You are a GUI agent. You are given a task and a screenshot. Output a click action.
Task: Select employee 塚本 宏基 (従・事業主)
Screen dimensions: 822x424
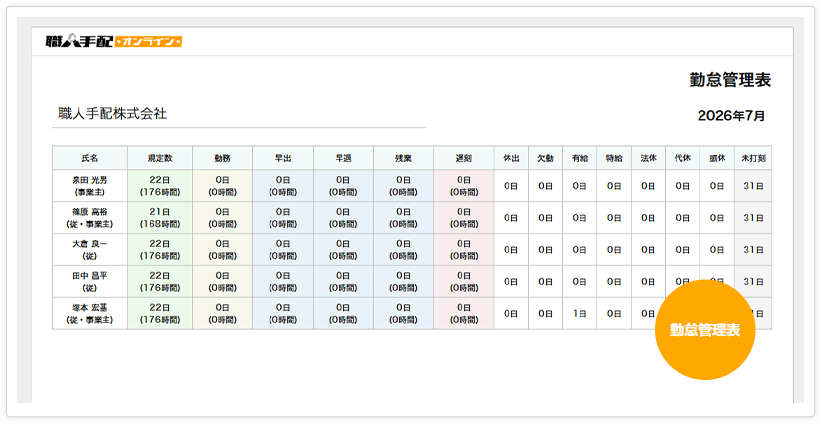coord(90,313)
